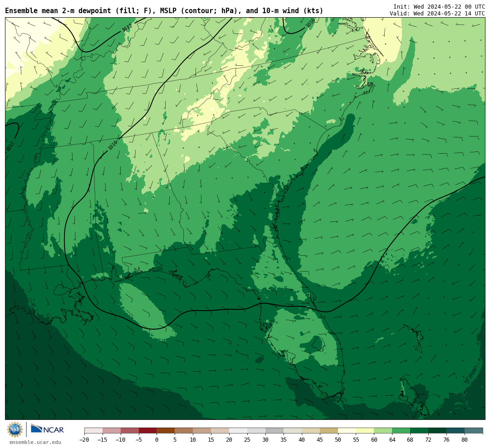
Task: Click the 1016 contour label at the top
Action: point(310,23)
